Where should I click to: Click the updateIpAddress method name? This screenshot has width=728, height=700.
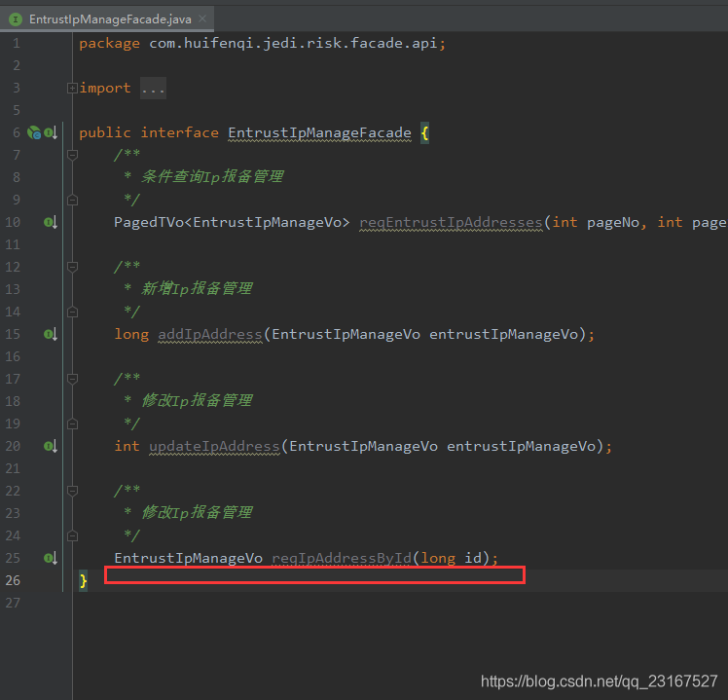(x=214, y=446)
